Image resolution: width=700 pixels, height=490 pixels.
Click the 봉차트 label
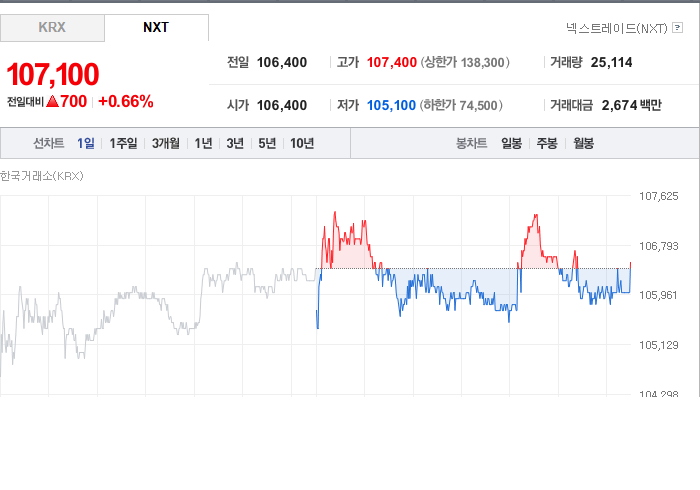click(471, 143)
